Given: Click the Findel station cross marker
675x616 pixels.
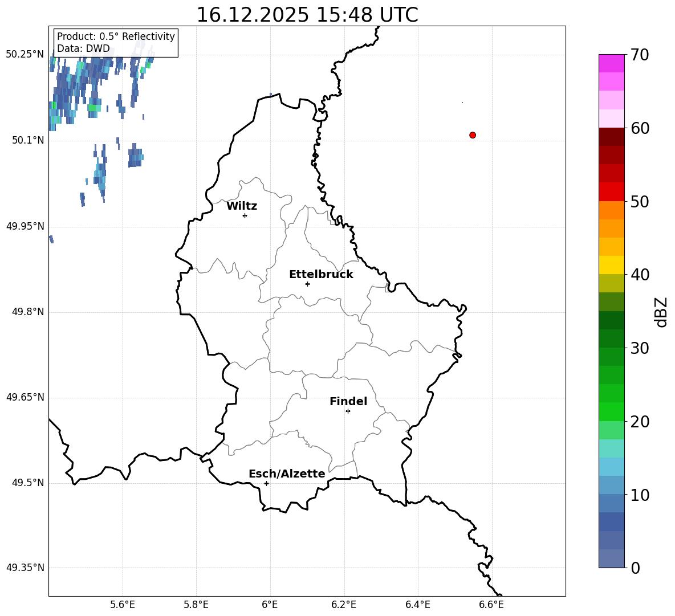Looking at the screenshot, I should (x=348, y=411).
